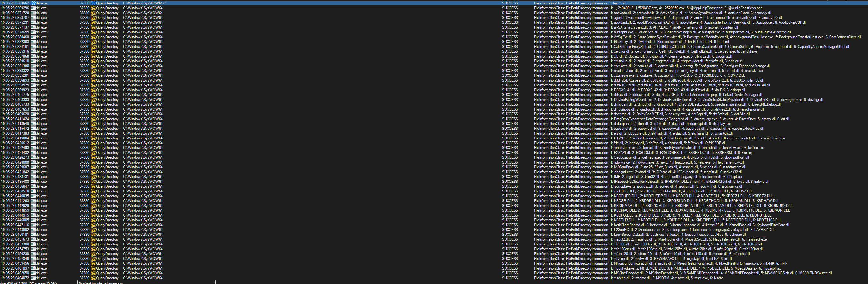Click PID 37380 in row 19:05:23,0387868
The height and width of the screenshot is (284, 868).
click(84, 56)
